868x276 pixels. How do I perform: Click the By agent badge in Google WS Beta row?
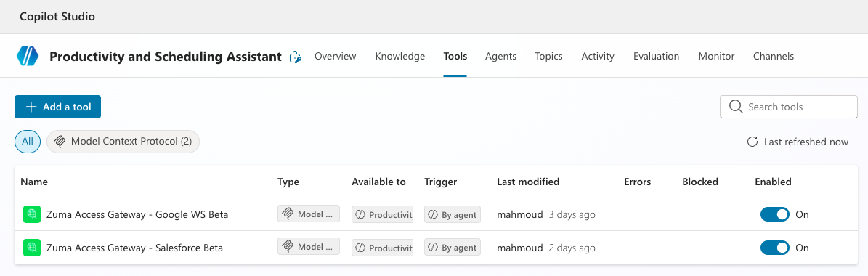click(453, 214)
